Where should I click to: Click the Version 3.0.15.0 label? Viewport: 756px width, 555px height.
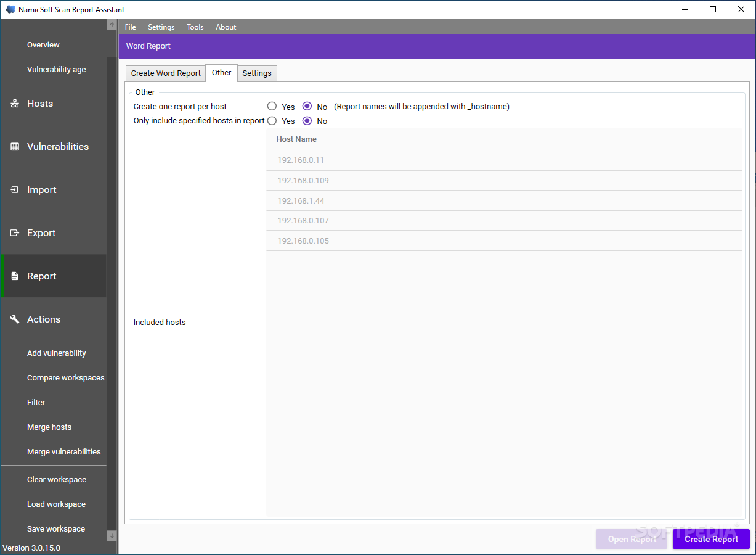pos(31,548)
